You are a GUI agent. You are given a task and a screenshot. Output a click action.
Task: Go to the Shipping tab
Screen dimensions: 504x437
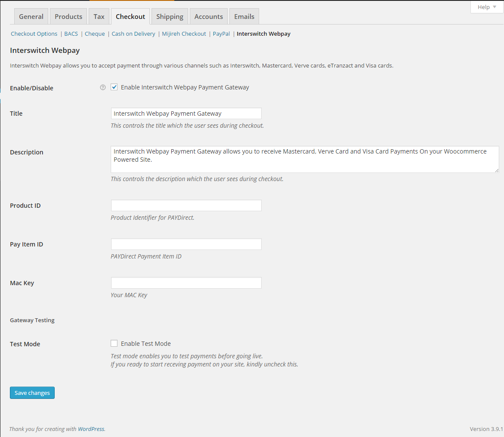(170, 17)
